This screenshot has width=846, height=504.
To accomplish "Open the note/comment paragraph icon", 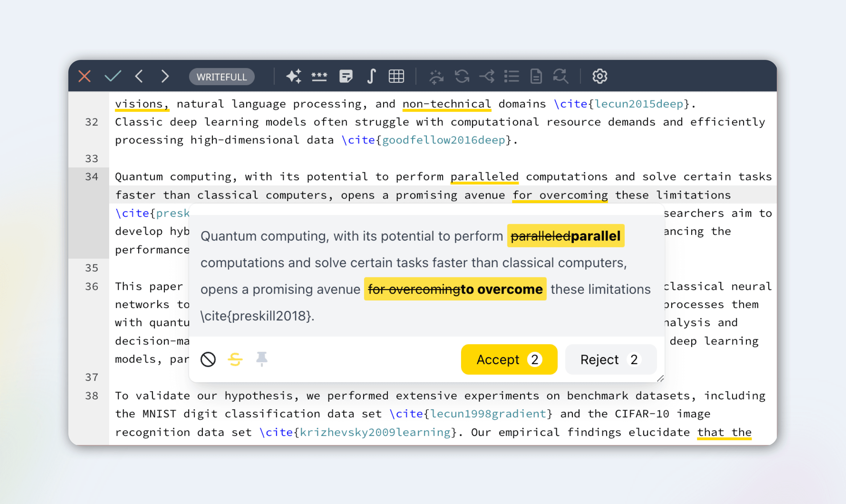I will 346,76.
